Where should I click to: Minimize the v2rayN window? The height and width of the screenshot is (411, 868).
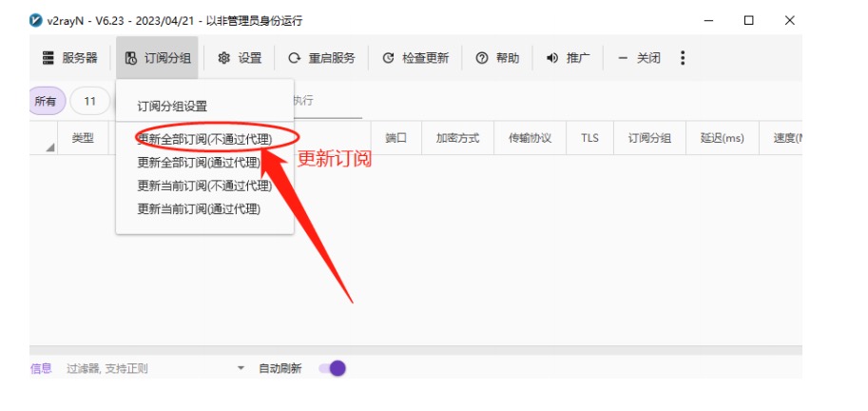[708, 21]
